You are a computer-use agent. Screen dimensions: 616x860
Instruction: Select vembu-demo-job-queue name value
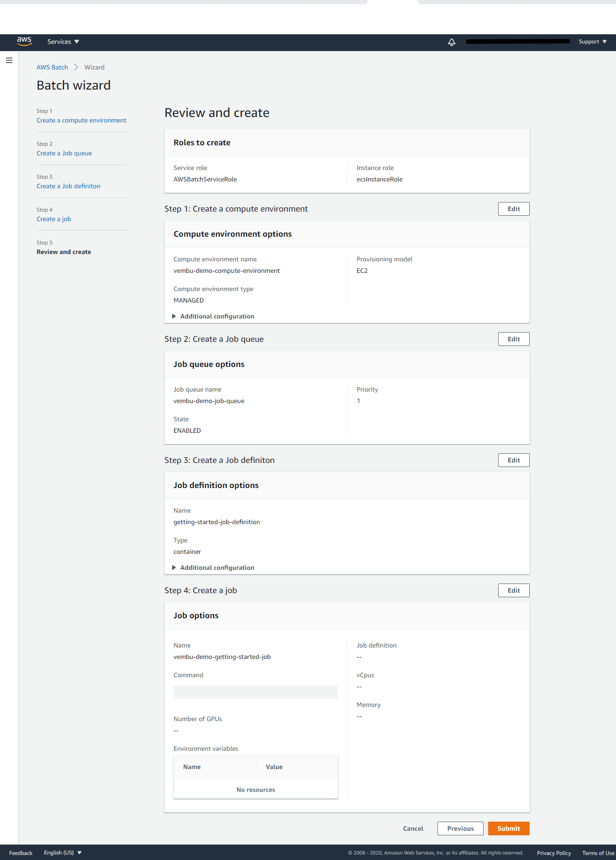click(209, 401)
